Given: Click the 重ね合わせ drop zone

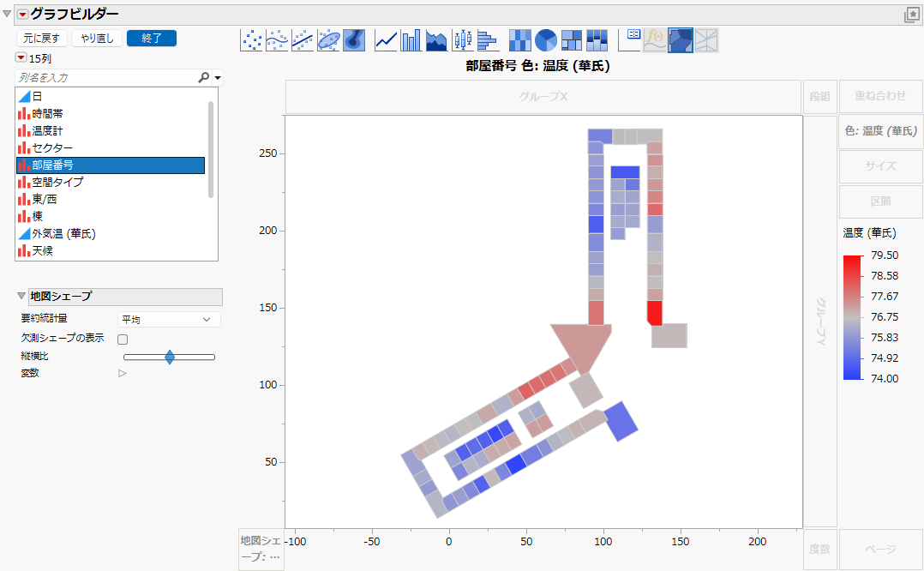Looking at the screenshot, I should click(x=881, y=96).
